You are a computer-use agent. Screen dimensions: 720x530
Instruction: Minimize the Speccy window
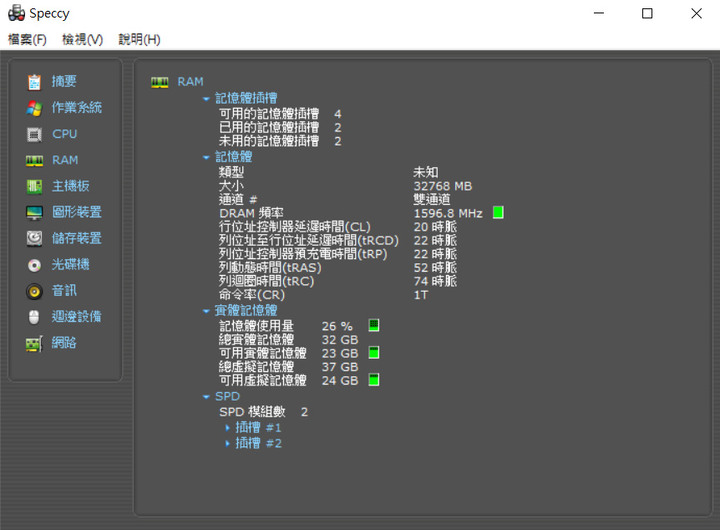(599, 13)
